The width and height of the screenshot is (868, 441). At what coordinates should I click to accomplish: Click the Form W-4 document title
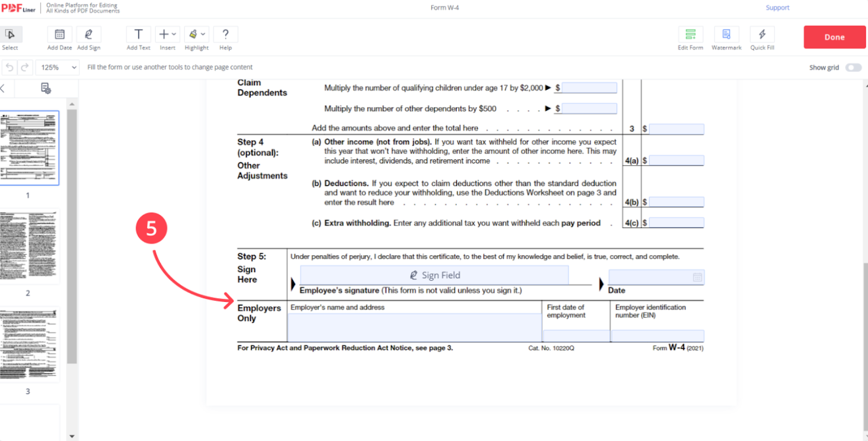click(x=444, y=8)
